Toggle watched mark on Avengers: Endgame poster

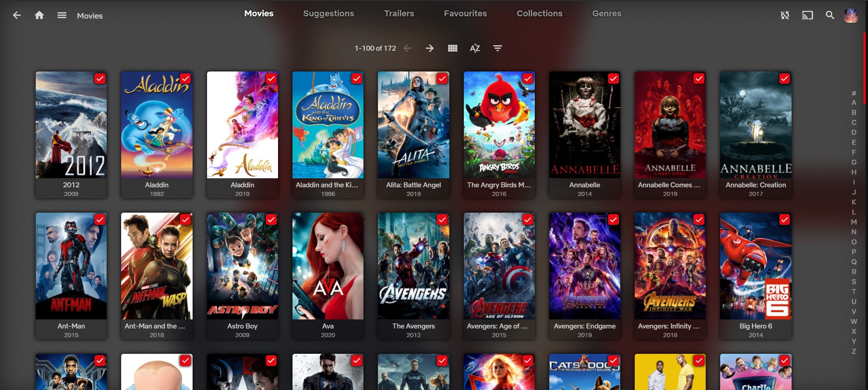coord(613,220)
